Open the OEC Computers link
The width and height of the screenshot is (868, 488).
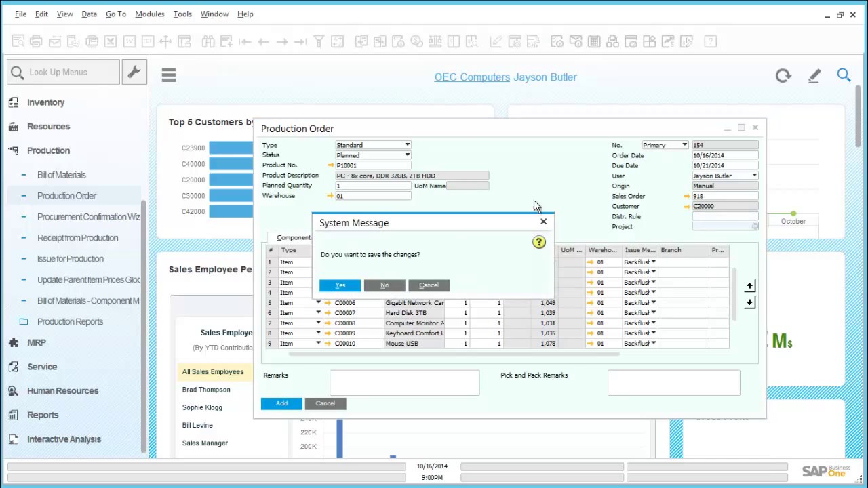472,77
